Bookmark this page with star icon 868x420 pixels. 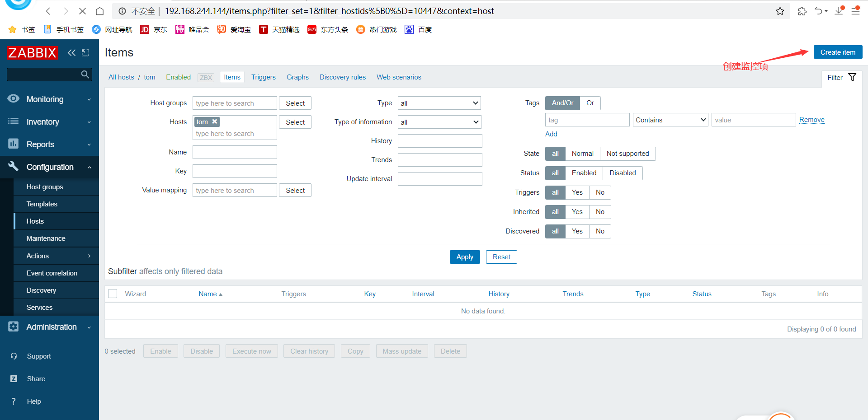[780, 11]
